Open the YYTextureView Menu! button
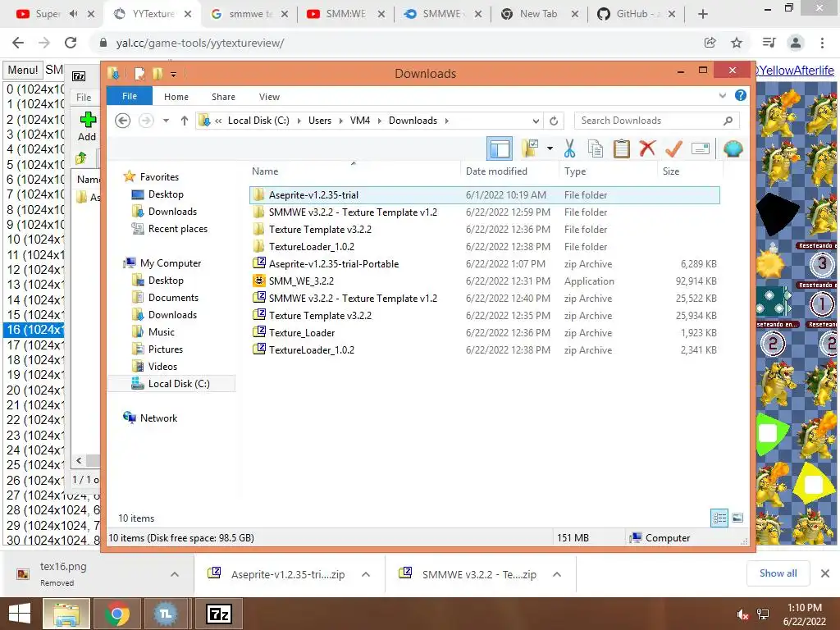Viewport: 840px width, 630px height. [22, 71]
